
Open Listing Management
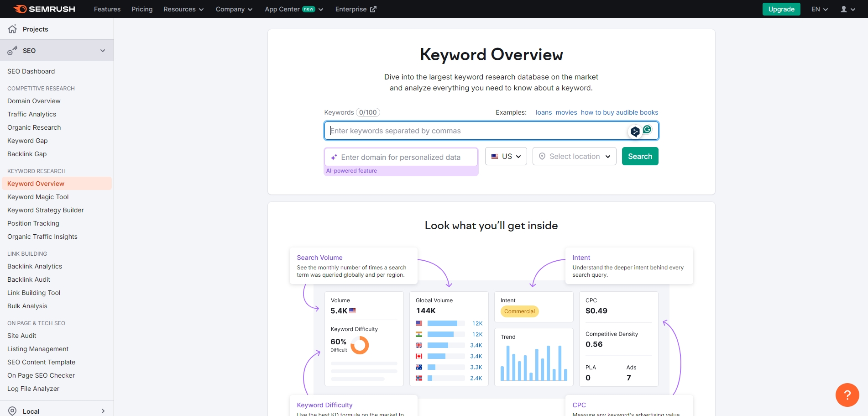click(x=38, y=349)
